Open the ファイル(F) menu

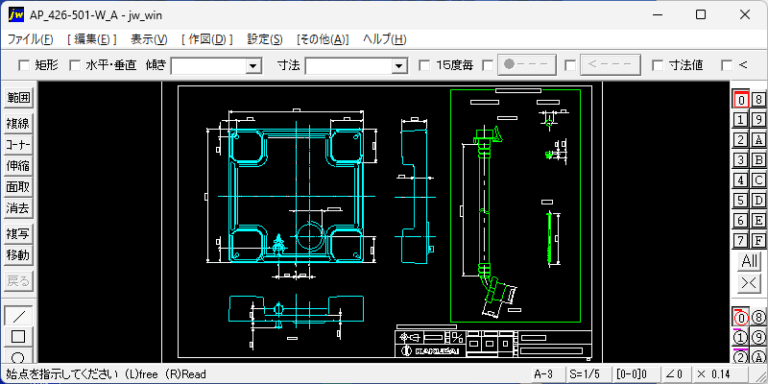click(30, 40)
